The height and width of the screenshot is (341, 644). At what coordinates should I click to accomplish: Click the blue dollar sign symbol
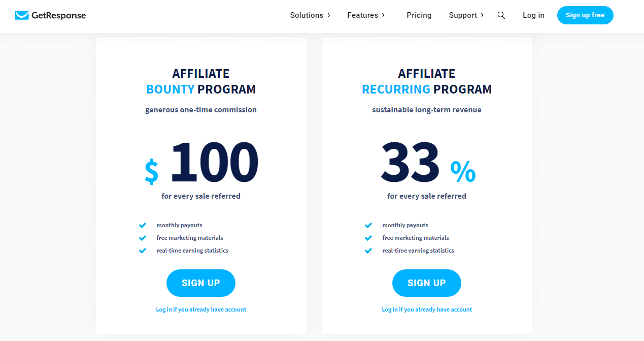click(x=151, y=170)
